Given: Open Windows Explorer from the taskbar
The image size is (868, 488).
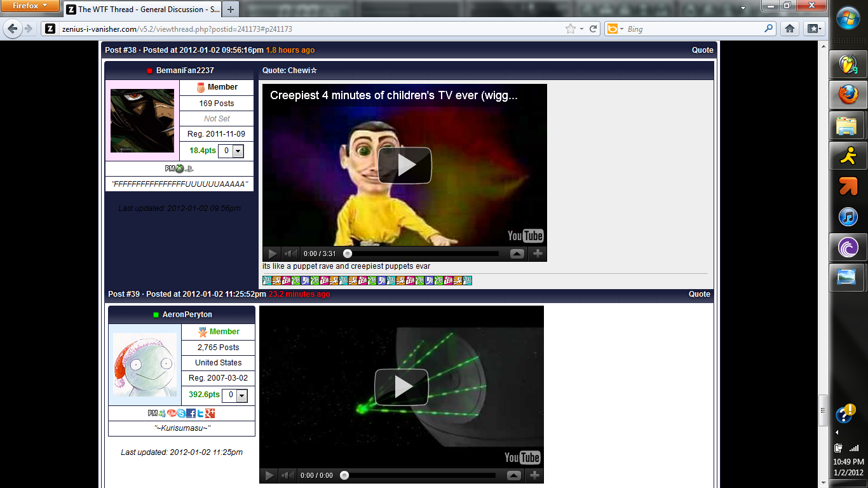Looking at the screenshot, I should pos(848,125).
